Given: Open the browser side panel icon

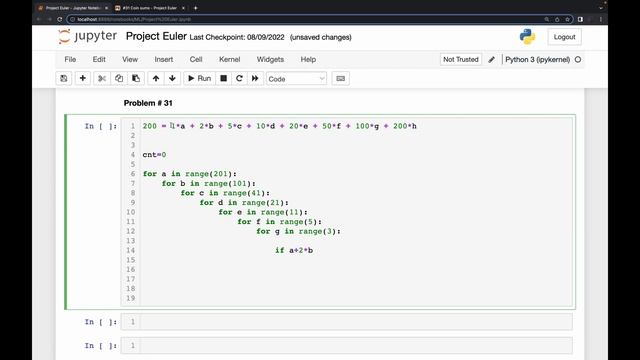Looking at the screenshot, I should (580, 19).
